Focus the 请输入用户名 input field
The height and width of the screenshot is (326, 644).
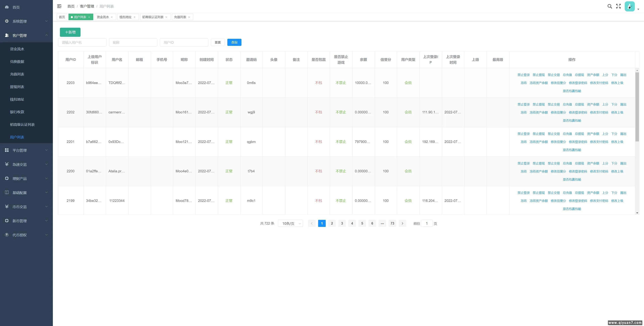(x=82, y=42)
